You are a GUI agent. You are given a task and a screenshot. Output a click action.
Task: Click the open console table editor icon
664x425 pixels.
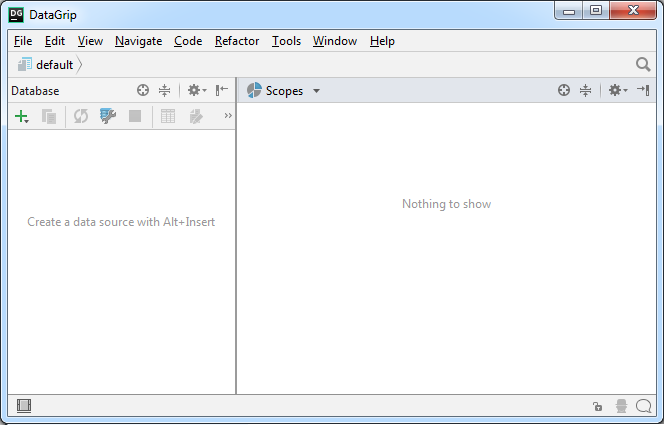(x=168, y=117)
